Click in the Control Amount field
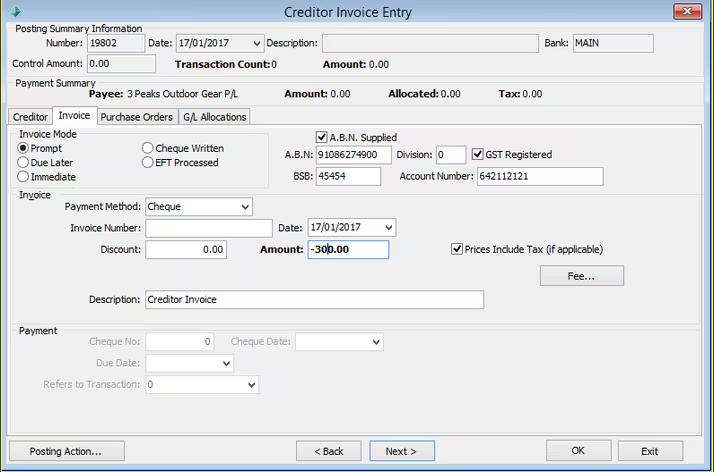This screenshot has width=714, height=472. (x=121, y=64)
